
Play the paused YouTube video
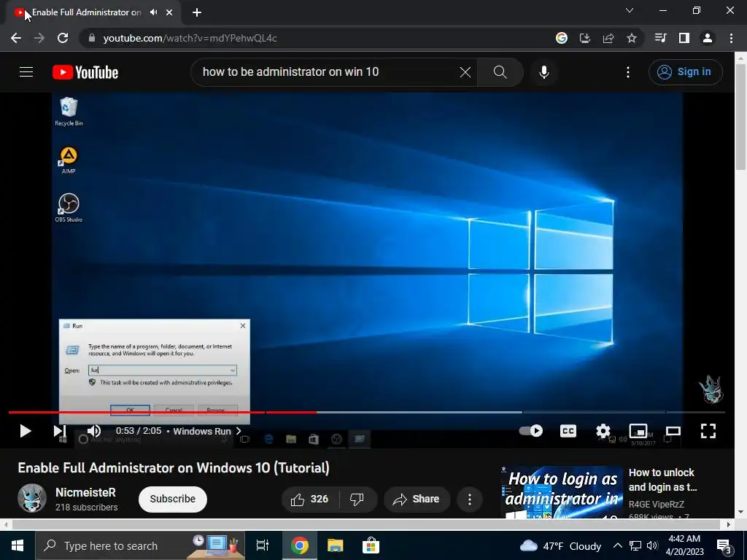pos(26,431)
